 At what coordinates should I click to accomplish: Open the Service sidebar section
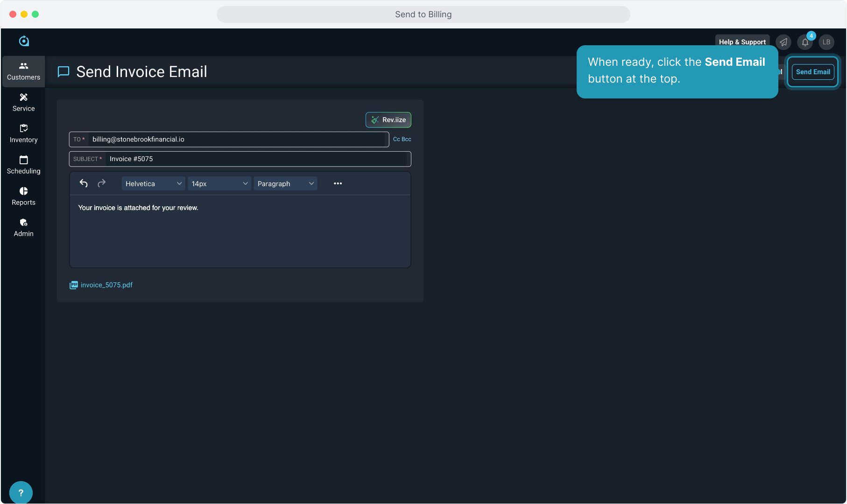pos(24,102)
